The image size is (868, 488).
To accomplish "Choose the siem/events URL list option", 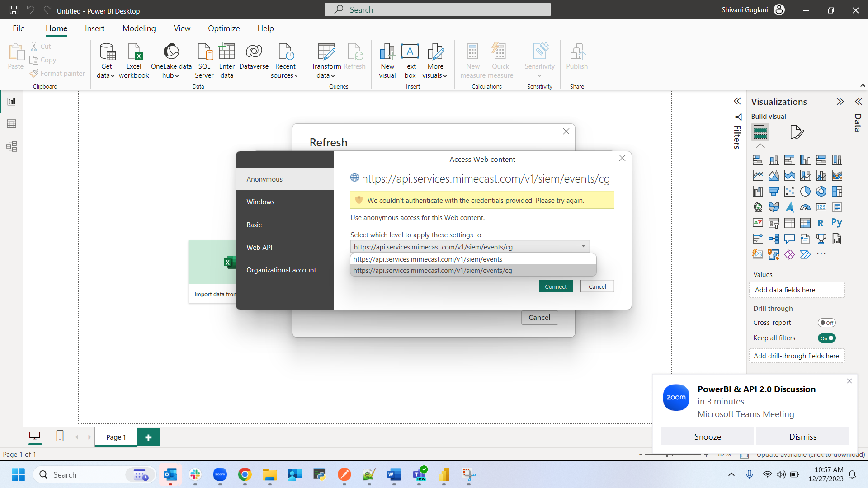I will [428, 259].
